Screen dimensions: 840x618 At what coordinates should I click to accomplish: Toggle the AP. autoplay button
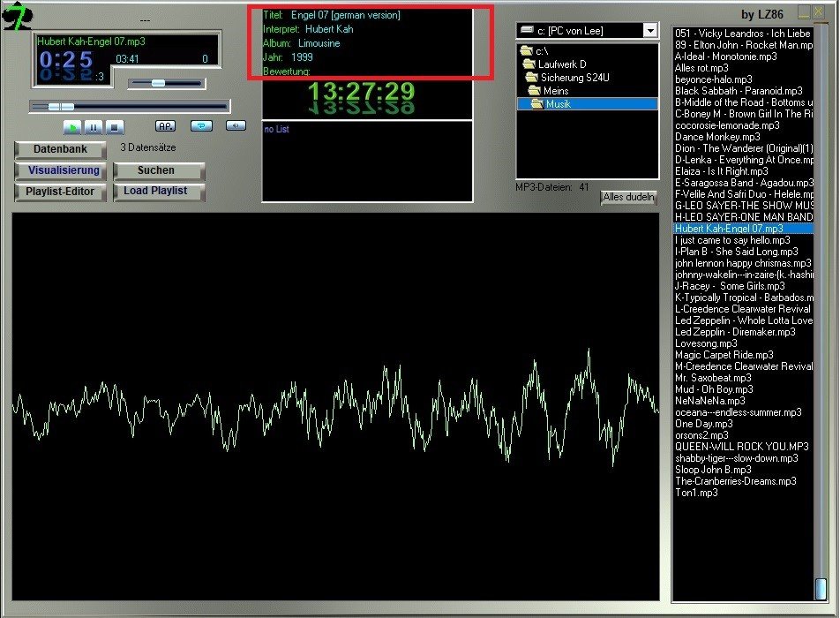click(165, 126)
